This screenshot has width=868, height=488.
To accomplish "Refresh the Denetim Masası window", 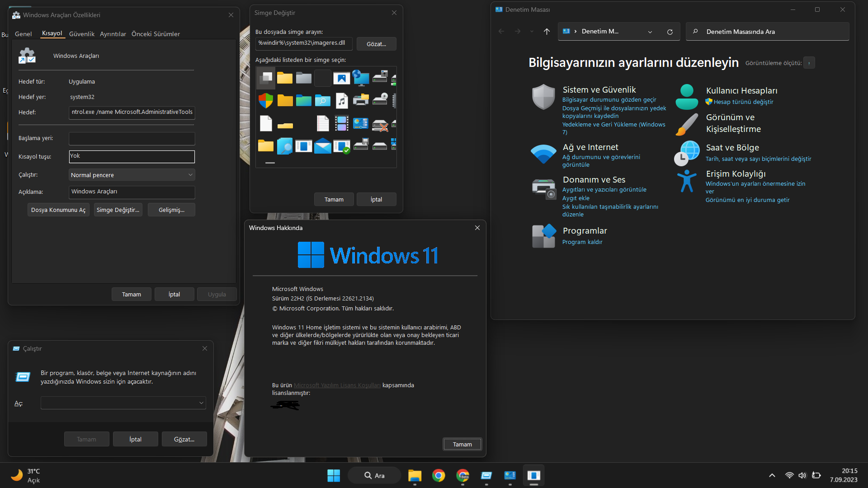I will 670,32.
